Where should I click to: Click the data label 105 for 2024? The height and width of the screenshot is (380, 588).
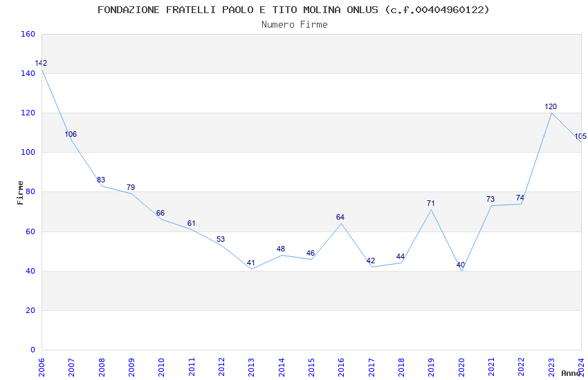click(x=580, y=136)
